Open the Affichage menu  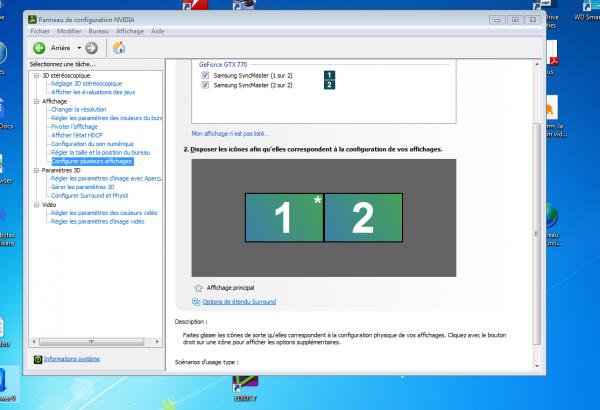(130, 31)
